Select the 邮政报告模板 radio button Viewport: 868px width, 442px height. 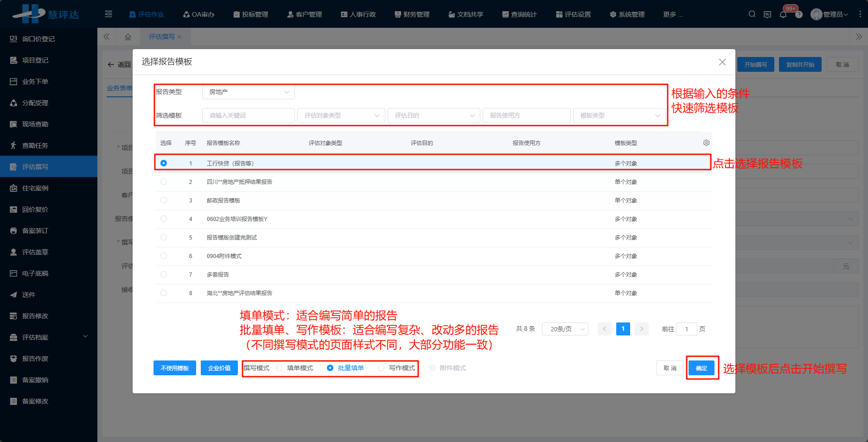[164, 200]
